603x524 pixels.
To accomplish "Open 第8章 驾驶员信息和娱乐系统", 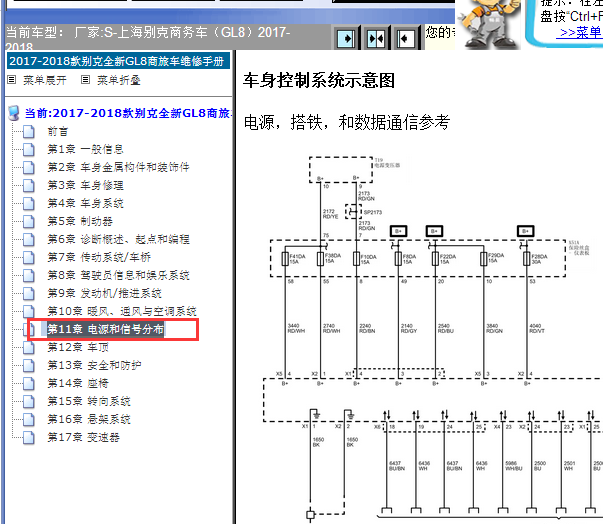I will [118, 275].
